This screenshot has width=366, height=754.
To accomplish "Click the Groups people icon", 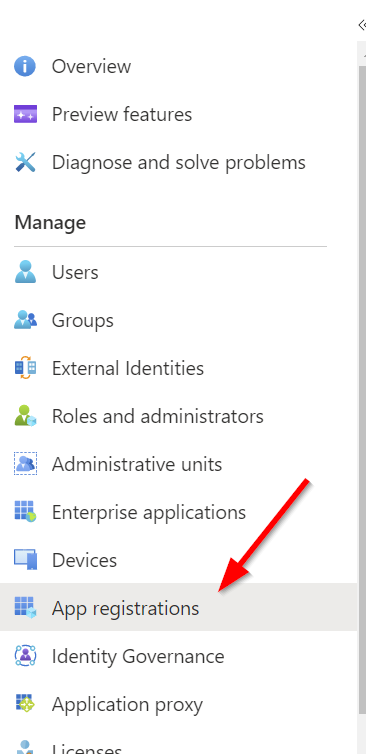I will tap(25, 320).
